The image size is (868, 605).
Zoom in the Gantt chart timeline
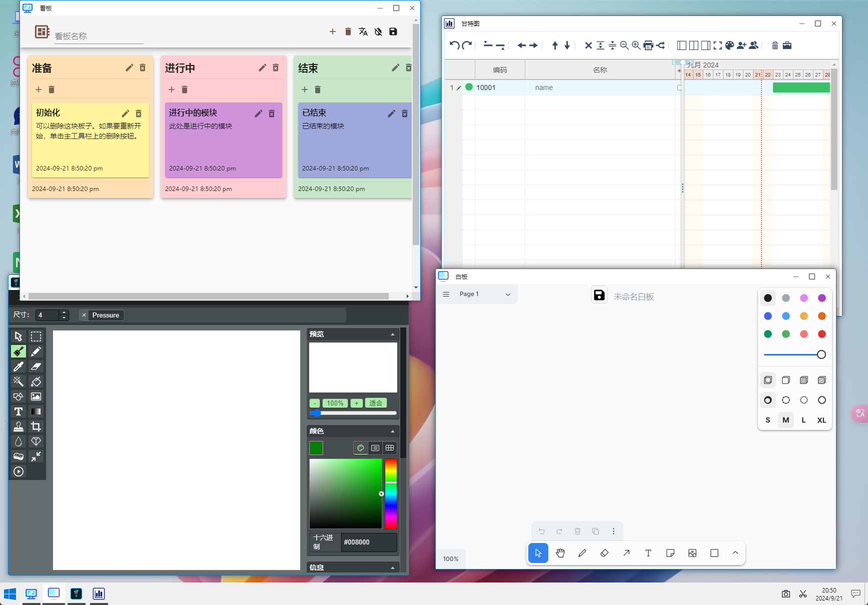point(636,45)
